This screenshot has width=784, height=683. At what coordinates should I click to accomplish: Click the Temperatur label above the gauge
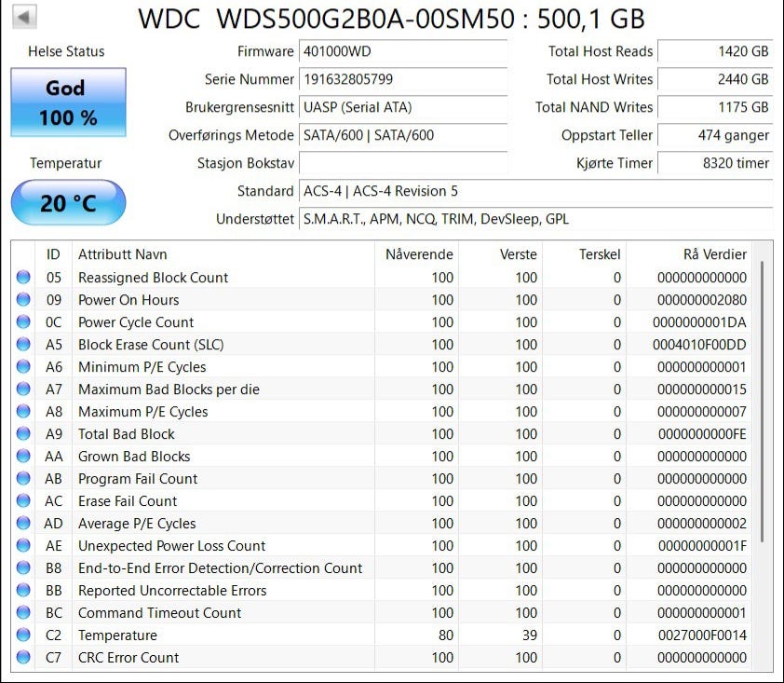(x=65, y=163)
